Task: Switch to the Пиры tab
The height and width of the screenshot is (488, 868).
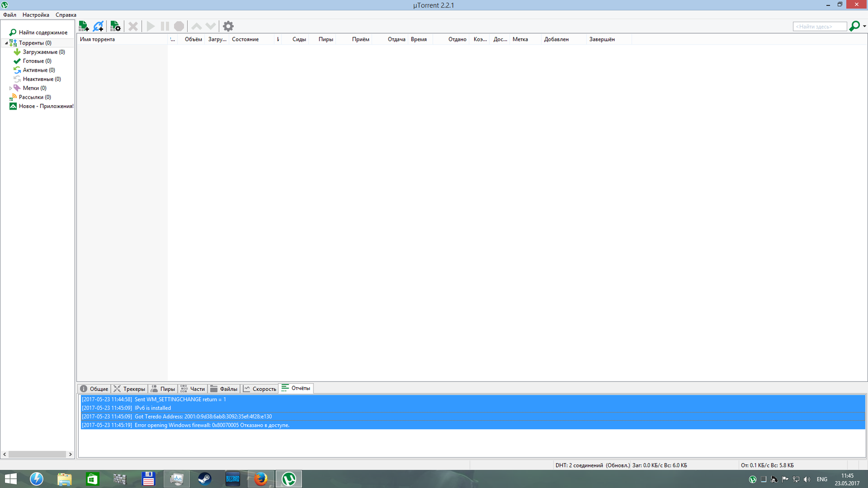Action: point(163,389)
